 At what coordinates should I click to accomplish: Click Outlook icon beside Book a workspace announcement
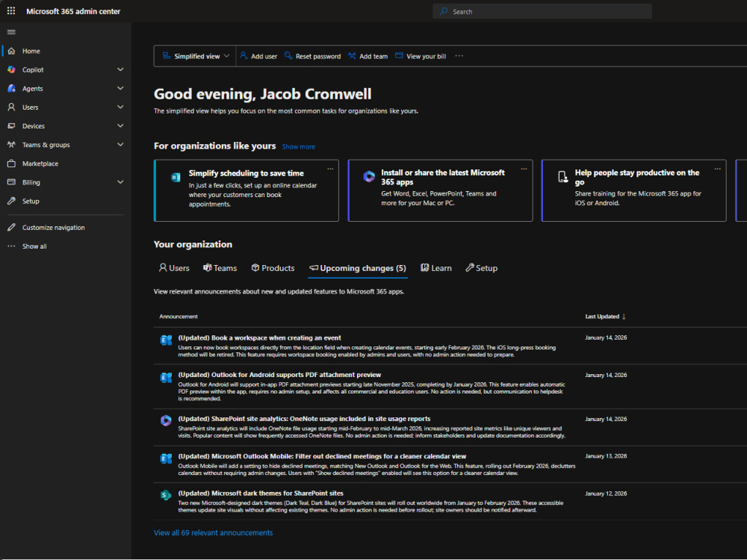point(166,340)
